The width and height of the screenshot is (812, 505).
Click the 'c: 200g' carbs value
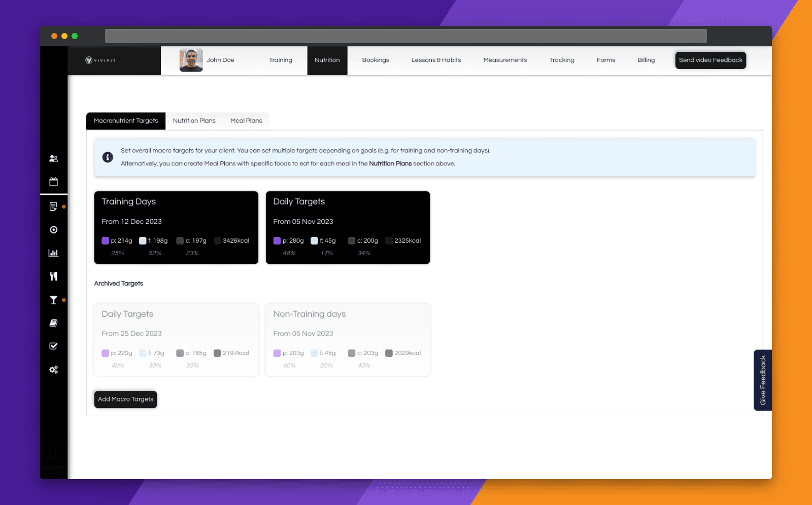point(367,241)
